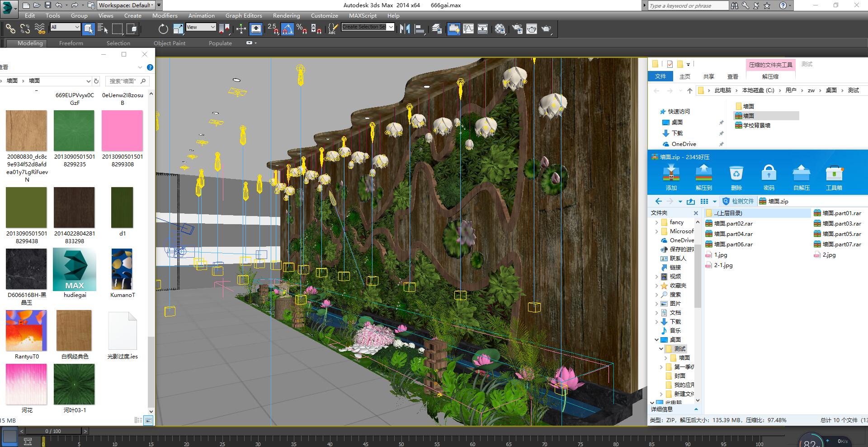Click the 密码 button in 2345好压
The image size is (868, 447).
tap(769, 178)
